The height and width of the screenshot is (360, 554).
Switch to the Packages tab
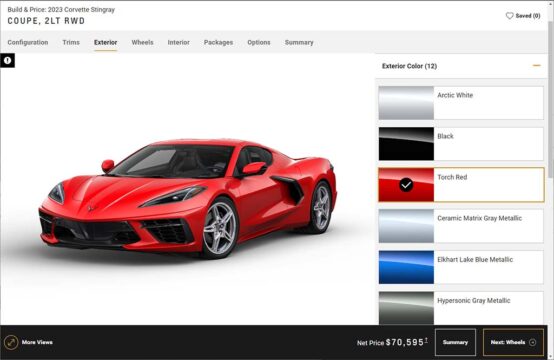(218, 42)
